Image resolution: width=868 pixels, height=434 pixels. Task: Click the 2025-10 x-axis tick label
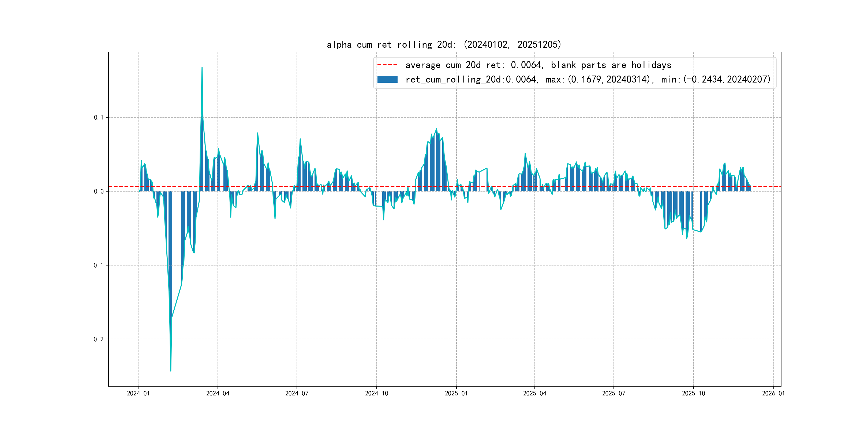click(x=693, y=393)
